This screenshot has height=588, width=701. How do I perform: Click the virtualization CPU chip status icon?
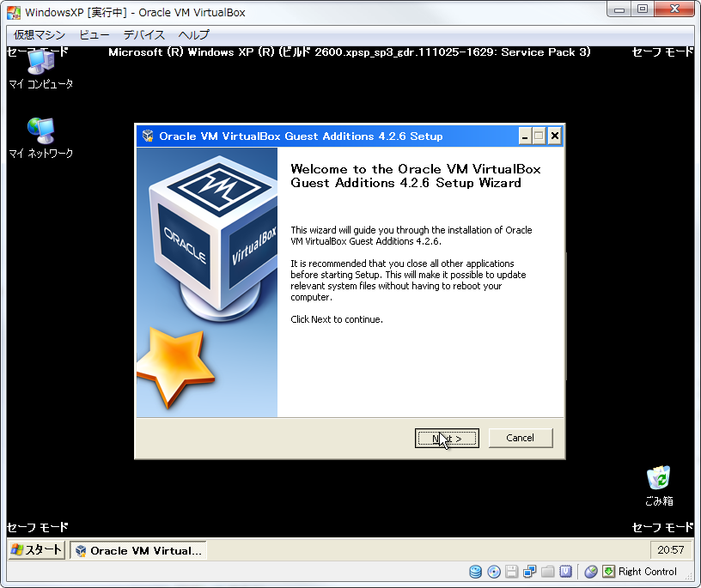566,572
